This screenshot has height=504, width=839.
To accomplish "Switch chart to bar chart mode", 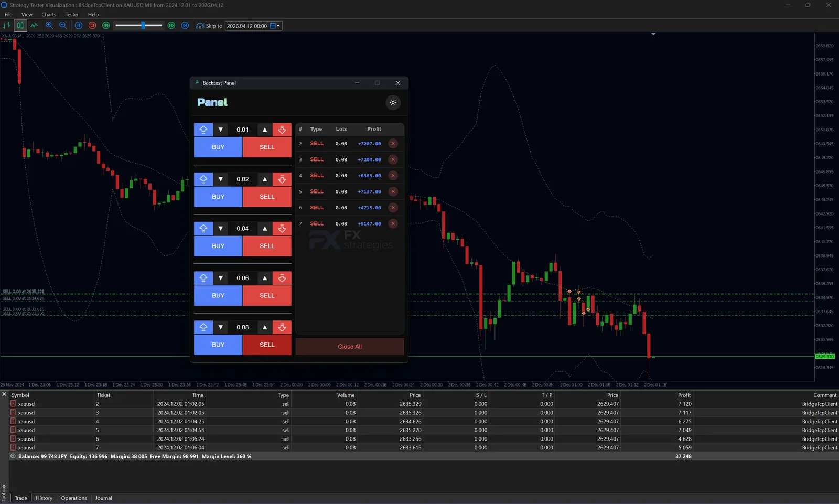I will (7, 25).
